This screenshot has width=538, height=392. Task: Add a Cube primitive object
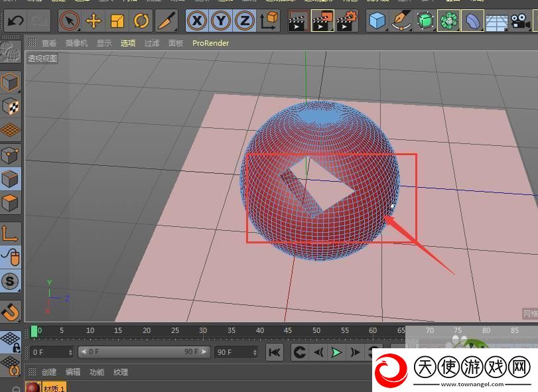[x=377, y=21]
